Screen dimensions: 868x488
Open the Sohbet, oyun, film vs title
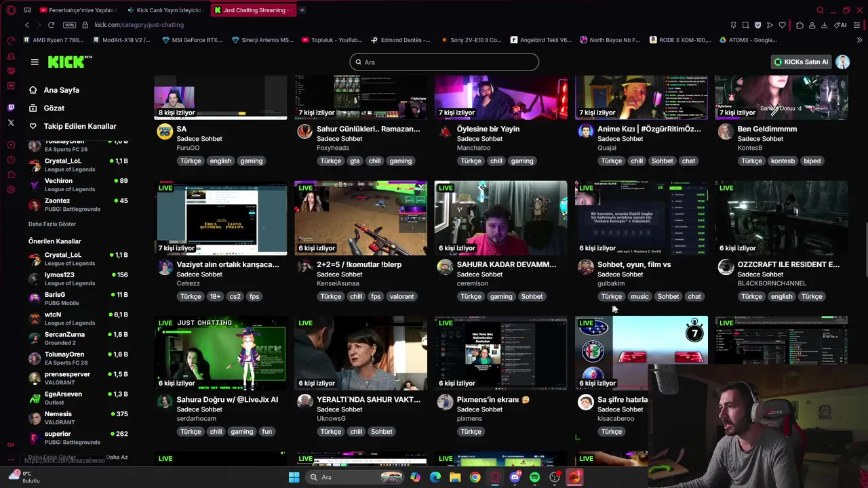coord(634,264)
